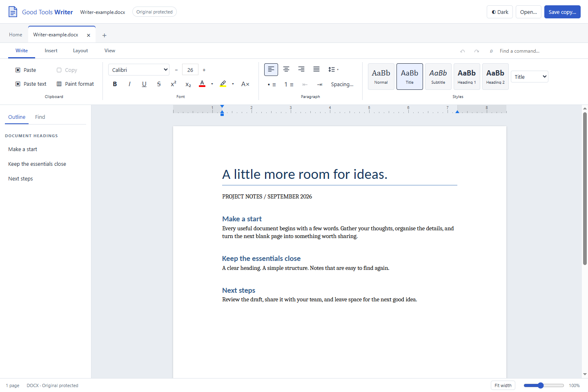
Task: Justify the paragraph text
Action: [316, 69]
